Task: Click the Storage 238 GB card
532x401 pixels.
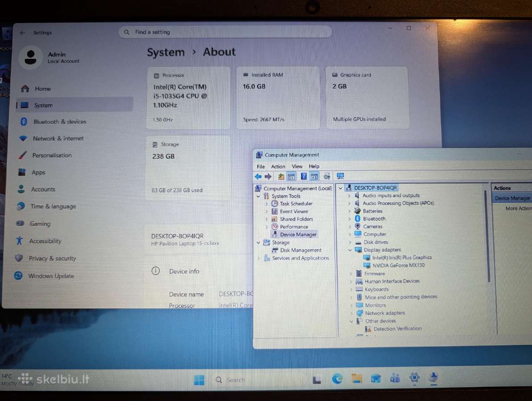Action: [188, 168]
